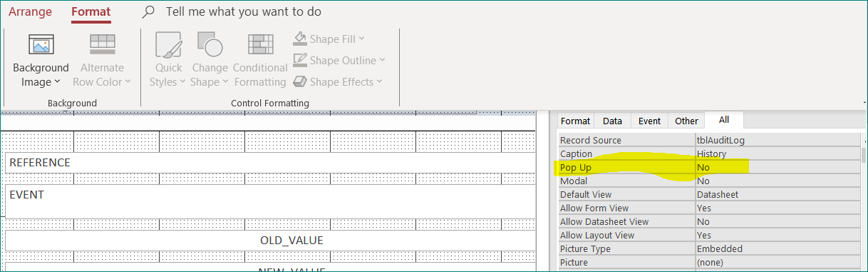The height and width of the screenshot is (272, 868).
Task: Click the search magnifier icon
Action: pyautogui.click(x=148, y=11)
